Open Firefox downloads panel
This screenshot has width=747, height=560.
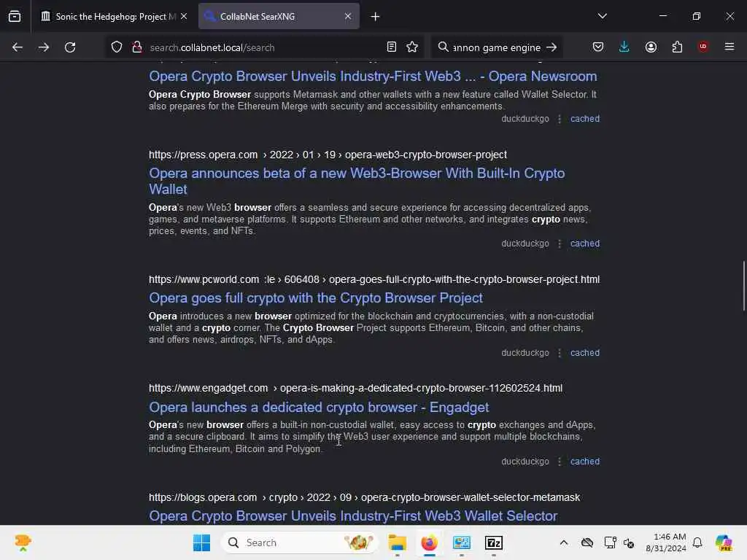point(624,47)
